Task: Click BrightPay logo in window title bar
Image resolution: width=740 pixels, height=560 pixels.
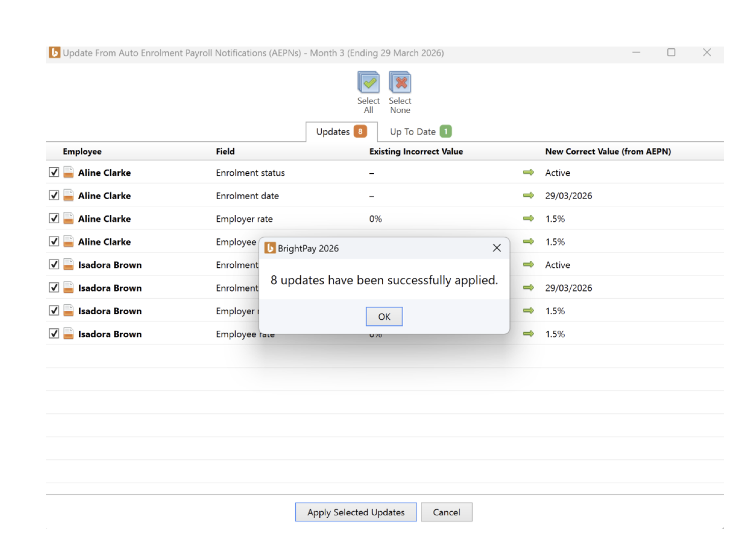Action: (54, 52)
